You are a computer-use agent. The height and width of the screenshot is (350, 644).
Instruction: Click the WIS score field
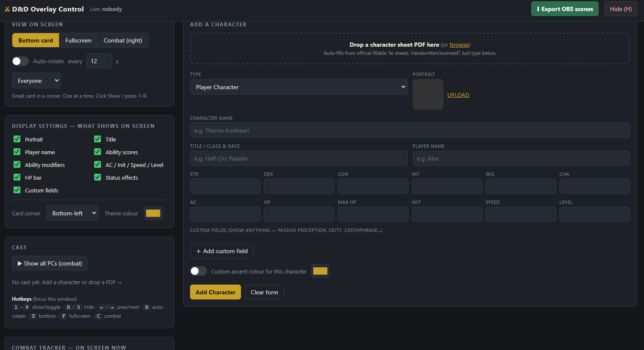click(521, 186)
